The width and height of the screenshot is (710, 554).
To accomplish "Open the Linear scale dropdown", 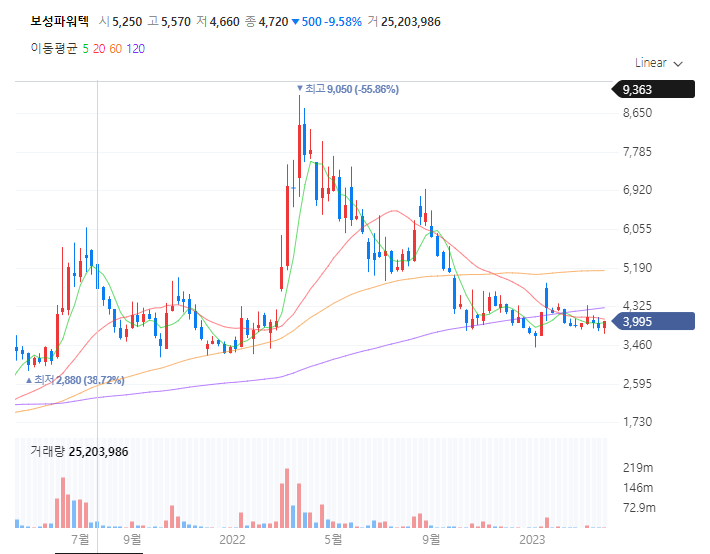I will coord(658,63).
